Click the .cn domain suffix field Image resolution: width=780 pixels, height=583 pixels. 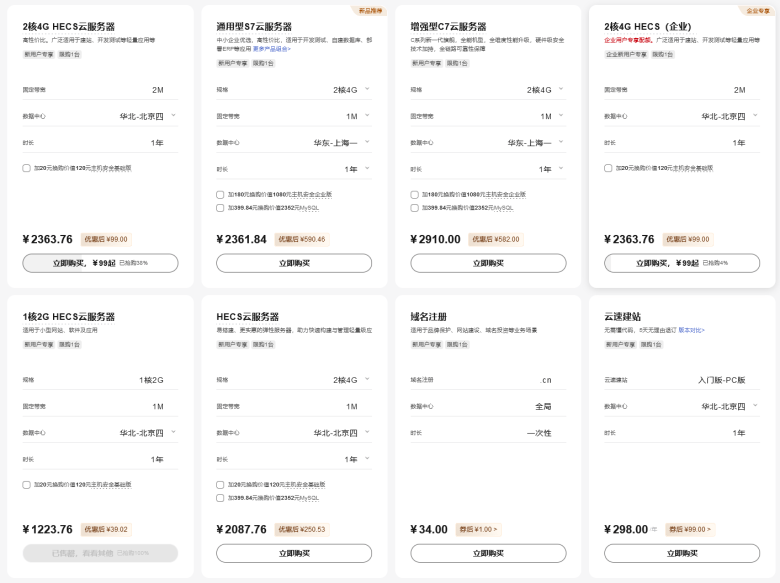click(545, 381)
